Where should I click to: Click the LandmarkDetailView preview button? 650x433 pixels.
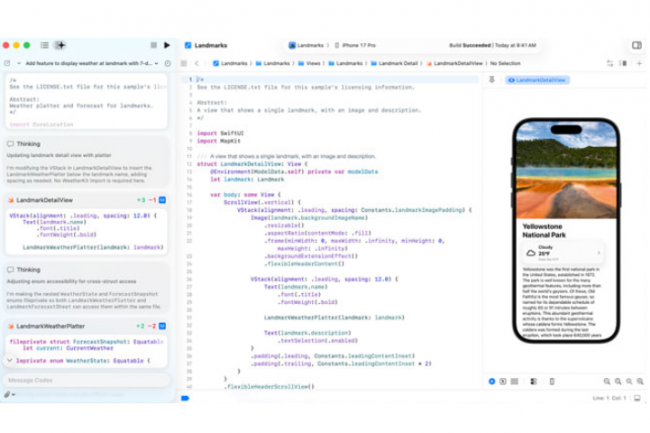click(x=538, y=80)
